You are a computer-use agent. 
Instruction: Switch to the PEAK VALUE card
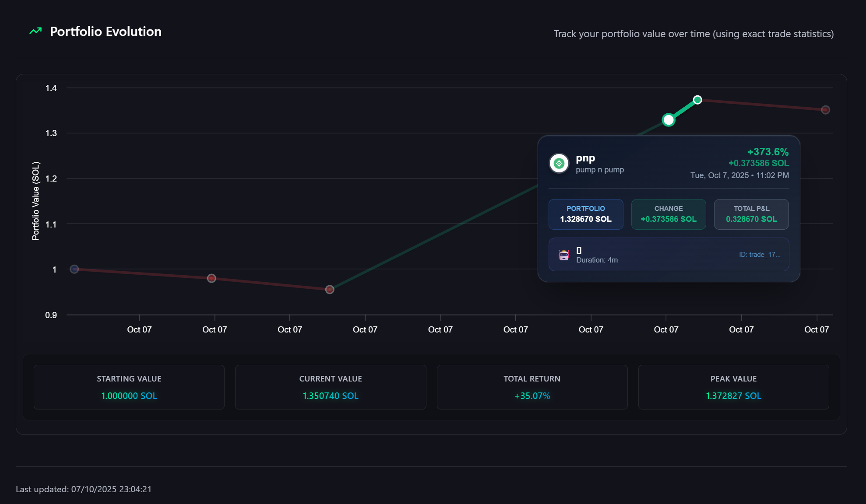[x=733, y=387]
